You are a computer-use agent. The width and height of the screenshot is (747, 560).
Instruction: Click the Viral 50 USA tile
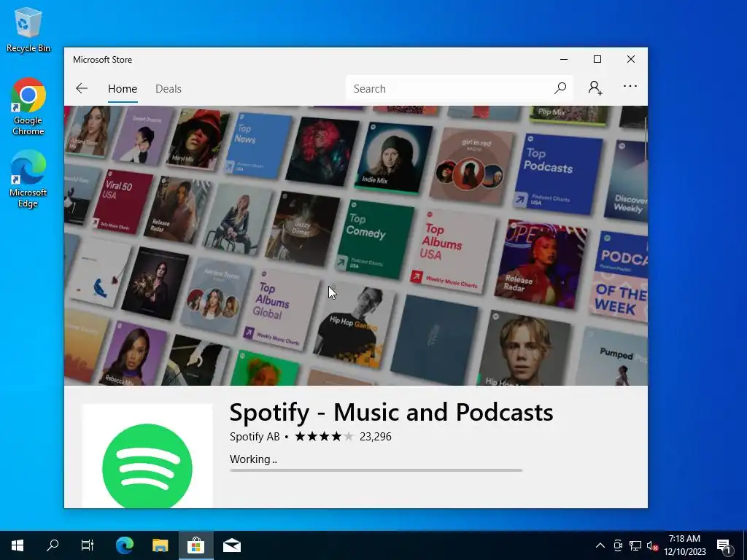[123, 201]
